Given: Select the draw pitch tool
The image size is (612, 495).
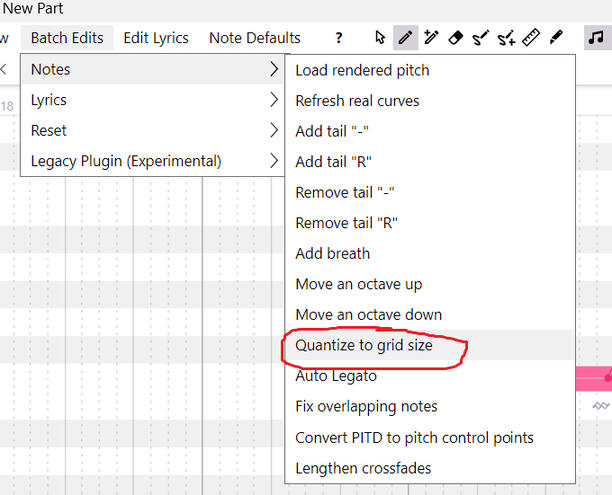Looking at the screenshot, I should [481, 38].
